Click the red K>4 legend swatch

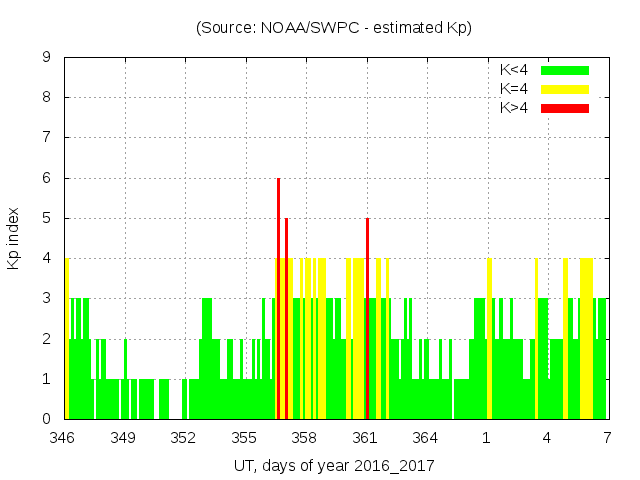coord(565,108)
